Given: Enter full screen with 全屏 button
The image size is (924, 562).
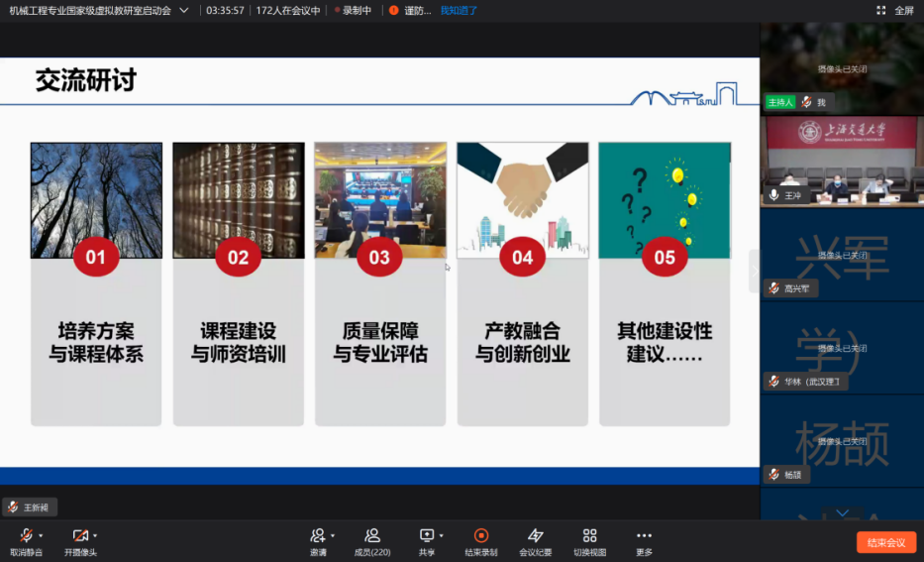Looking at the screenshot, I should (895, 10).
